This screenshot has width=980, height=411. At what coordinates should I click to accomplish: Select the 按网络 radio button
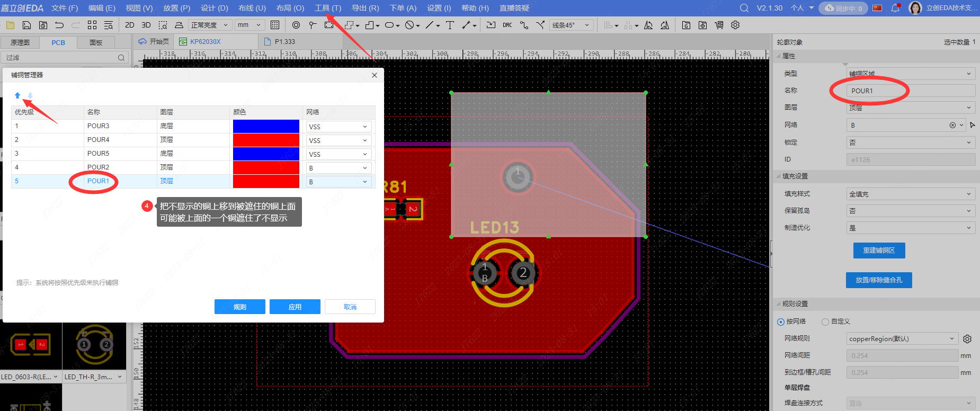tap(781, 321)
